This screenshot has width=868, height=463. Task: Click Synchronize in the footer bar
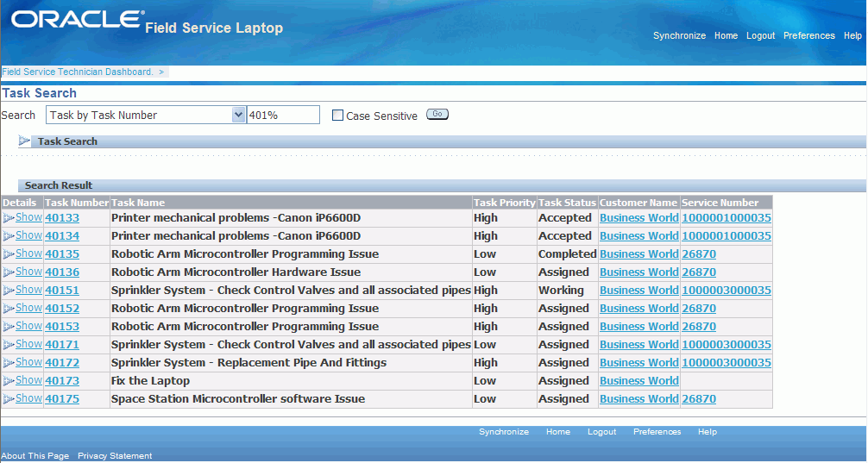[x=504, y=431]
